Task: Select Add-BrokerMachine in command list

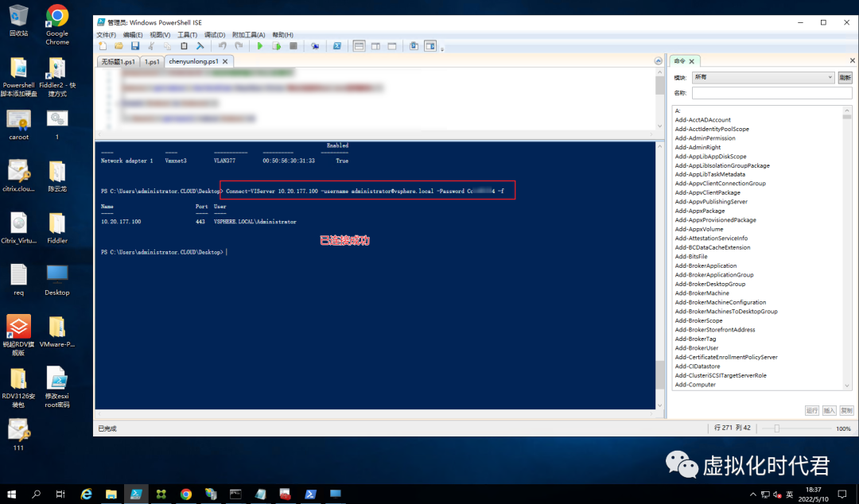Action: click(702, 293)
